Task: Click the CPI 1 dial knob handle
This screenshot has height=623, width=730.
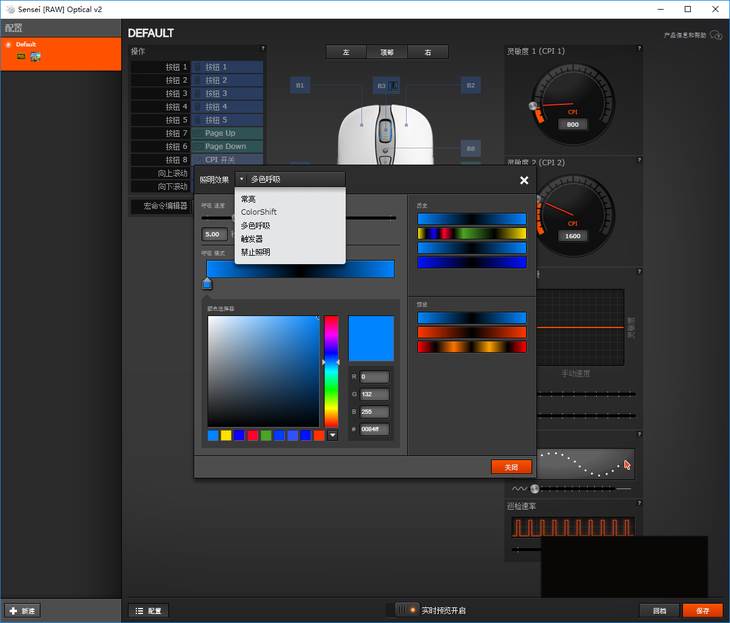Action: tap(533, 106)
